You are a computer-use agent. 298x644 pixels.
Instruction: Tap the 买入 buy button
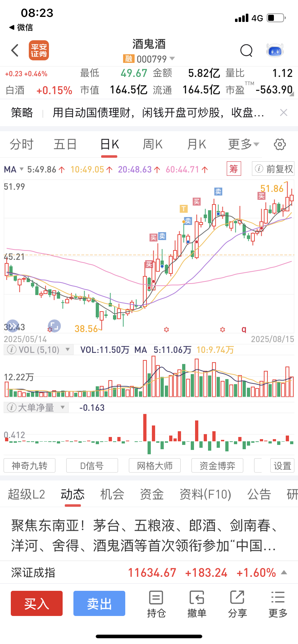[x=37, y=603]
